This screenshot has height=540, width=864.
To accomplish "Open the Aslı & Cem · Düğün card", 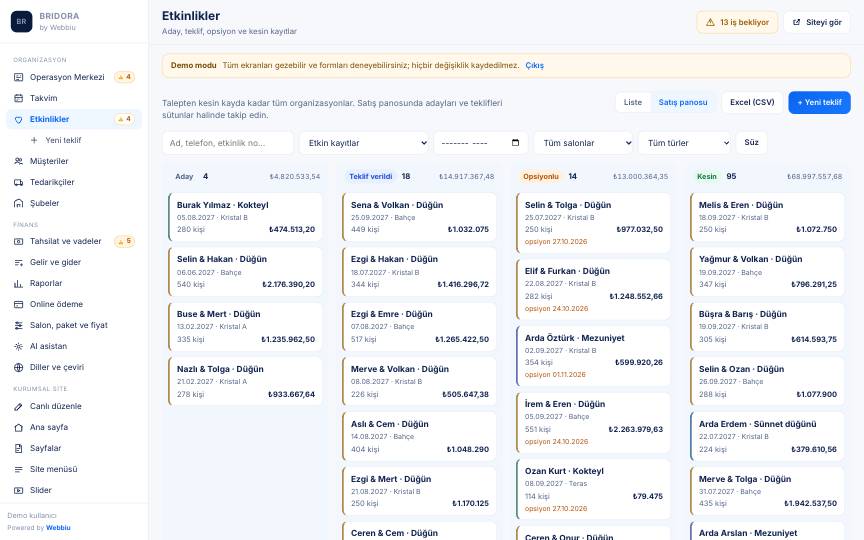I will click(419, 436).
